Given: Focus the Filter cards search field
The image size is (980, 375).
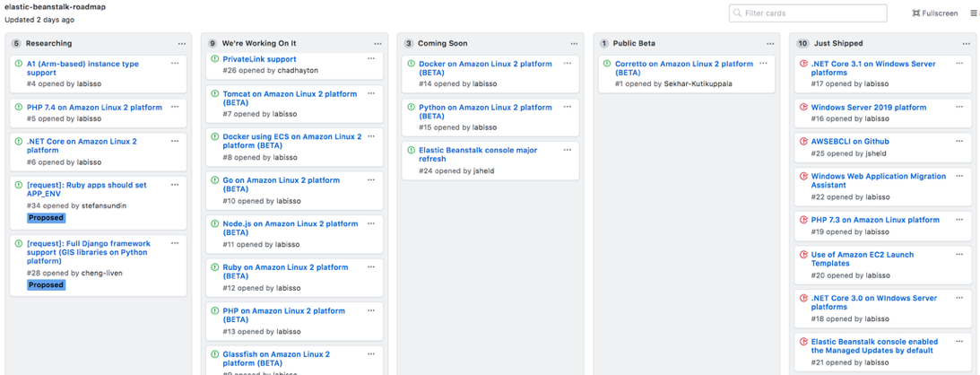Looking at the screenshot, I should tap(813, 13).
